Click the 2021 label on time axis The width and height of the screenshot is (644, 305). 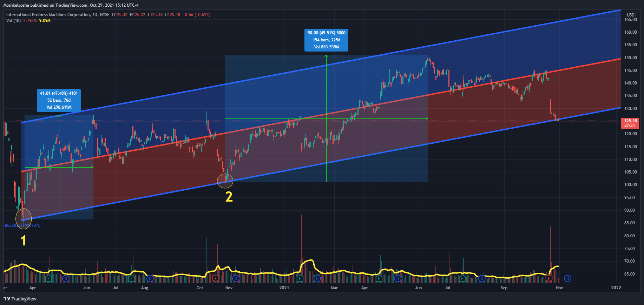(x=284, y=288)
